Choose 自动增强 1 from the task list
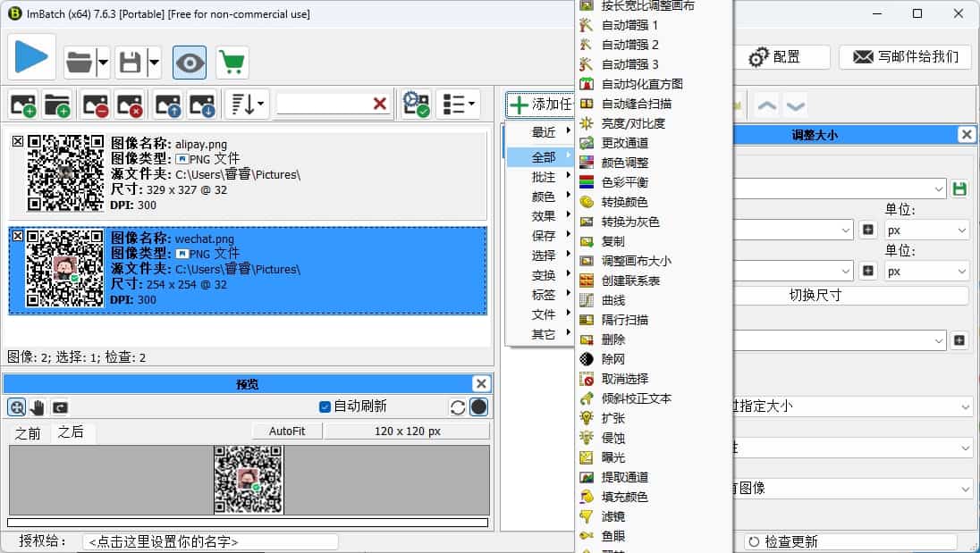This screenshot has height=553, width=980. (x=653, y=25)
